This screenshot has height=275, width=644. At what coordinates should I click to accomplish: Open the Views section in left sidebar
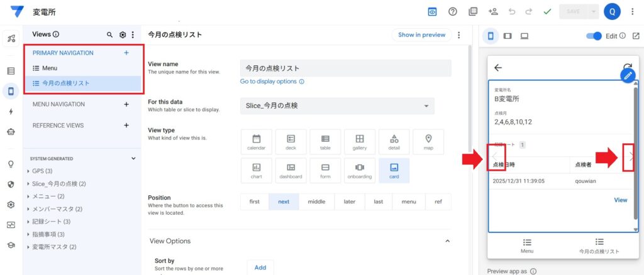pos(11,92)
